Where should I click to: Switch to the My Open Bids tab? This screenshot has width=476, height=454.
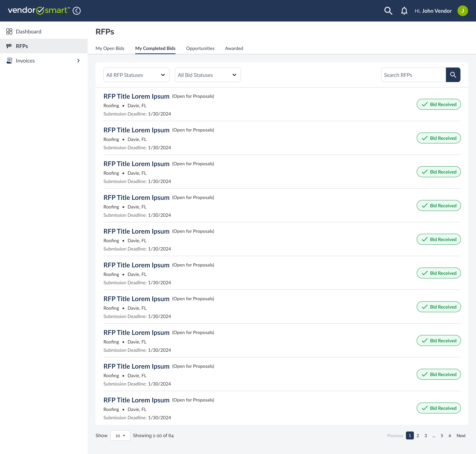click(110, 48)
